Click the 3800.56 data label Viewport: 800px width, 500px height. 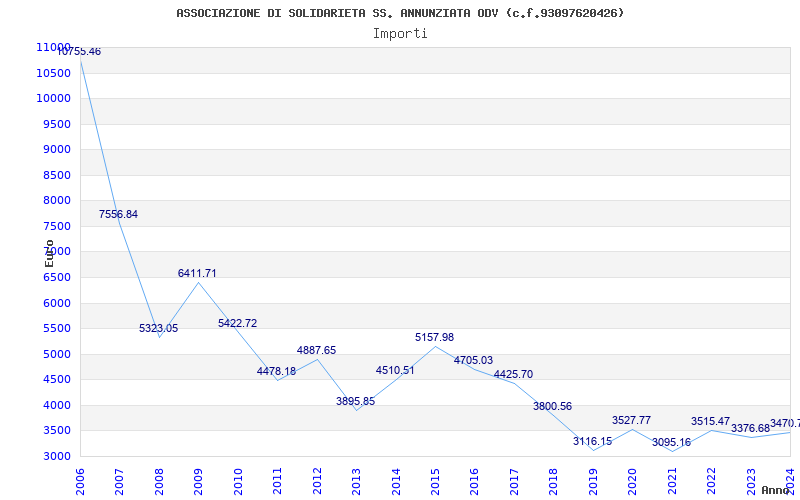point(553,407)
